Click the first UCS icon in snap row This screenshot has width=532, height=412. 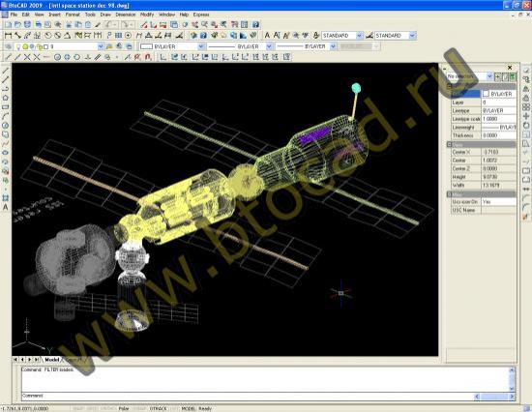click(x=163, y=57)
